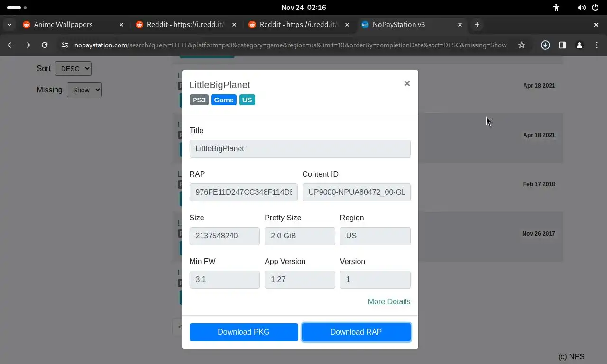Viewport: 607px width, 364px height.
Task: Switch to the first Reddit i.redd.it tab
Action: (x=185, y=25)
